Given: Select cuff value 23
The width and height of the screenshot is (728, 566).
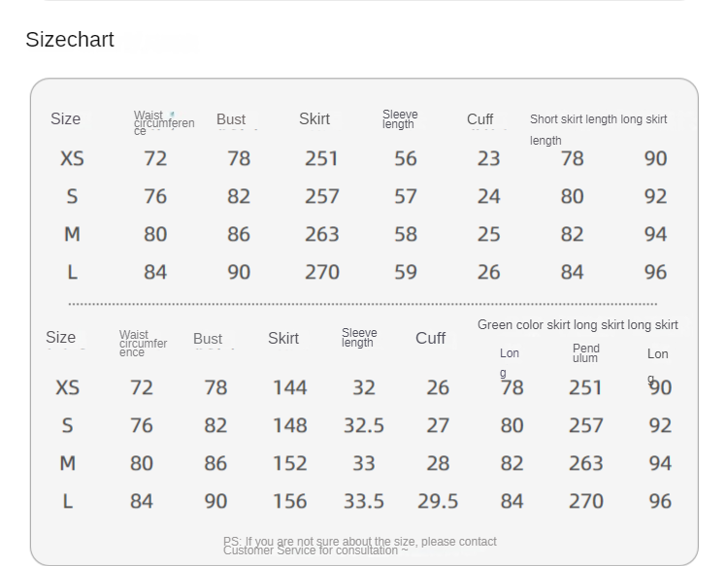Looking at the screenshot, I should [x=488, y=158].
